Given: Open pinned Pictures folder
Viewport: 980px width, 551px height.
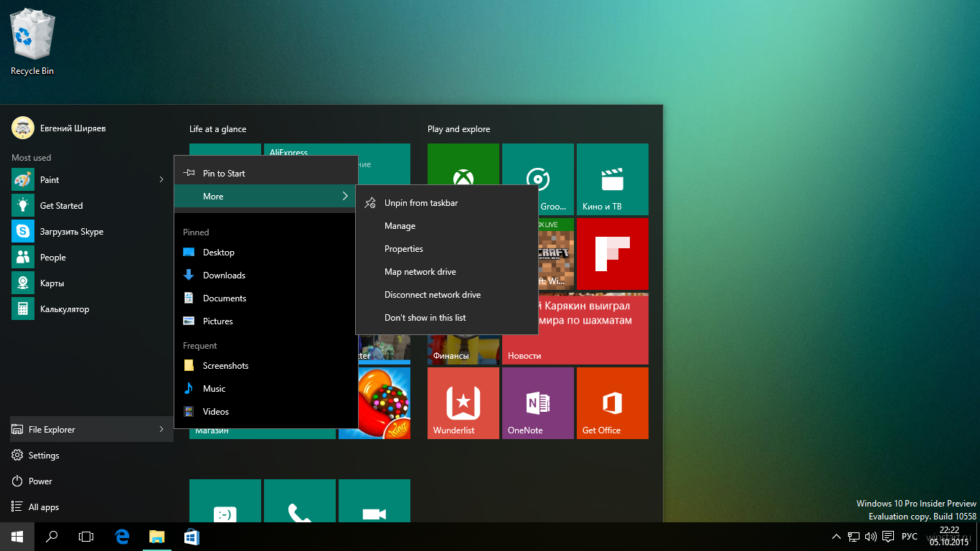Looking at the screenshot, I should pyautogui.click(x=266, y=321).
